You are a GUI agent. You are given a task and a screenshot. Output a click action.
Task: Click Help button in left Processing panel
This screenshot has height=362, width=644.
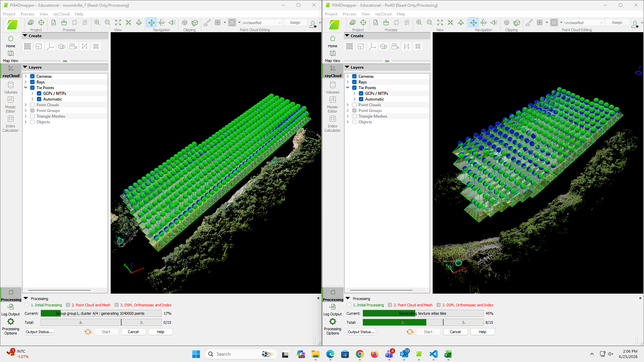pos(161,332)
